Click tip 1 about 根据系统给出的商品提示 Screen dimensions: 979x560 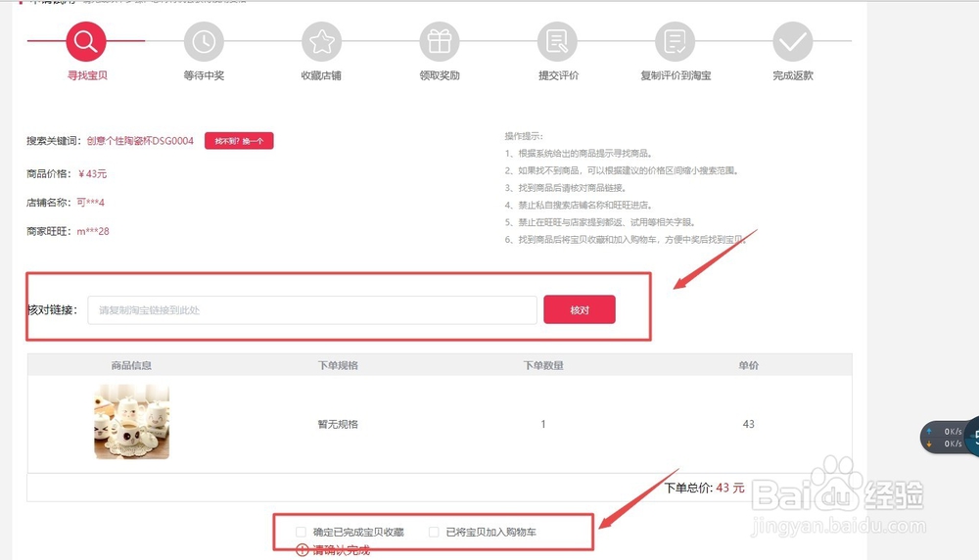[579, 153]
